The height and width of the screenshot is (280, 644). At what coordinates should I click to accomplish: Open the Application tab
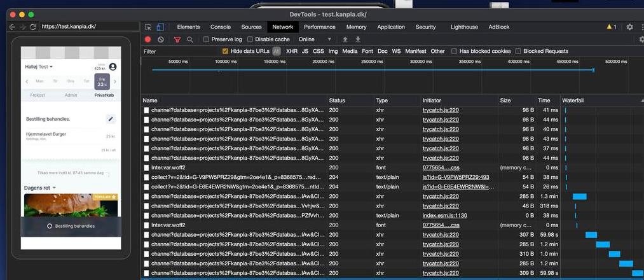click(x=391, y=27)
